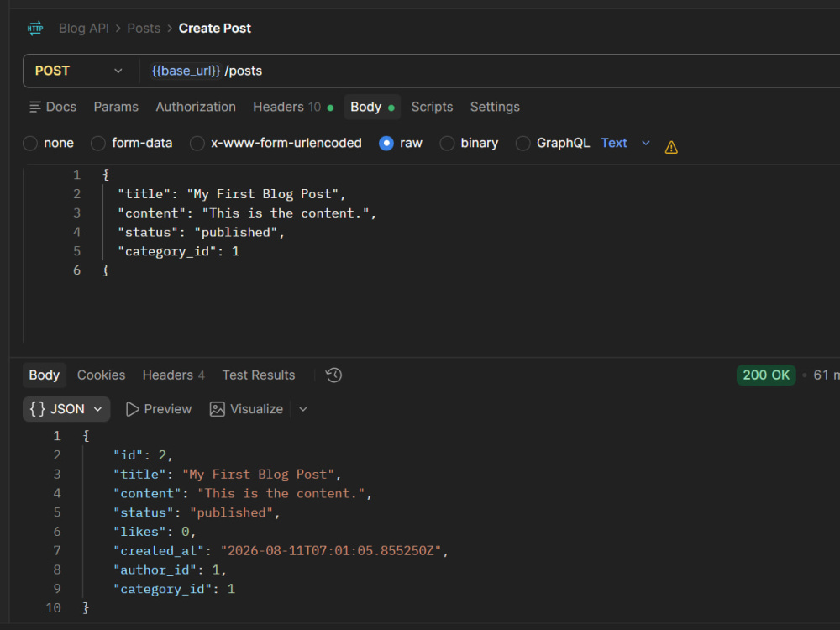
Task: Go to Blog API in breadcrumb
Action: point(83,29)
